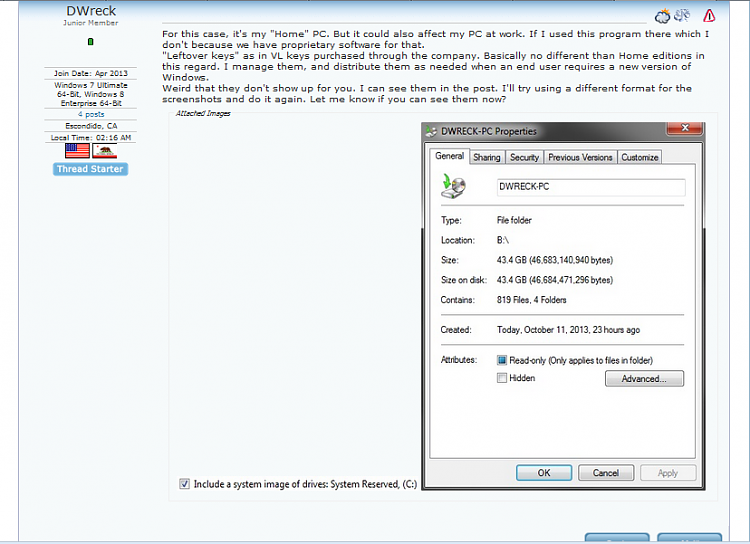This screenshot has height=544, width=750.
Task: Close the DWRECK-PC Properties dialog
Action: [x=684, y=128]
